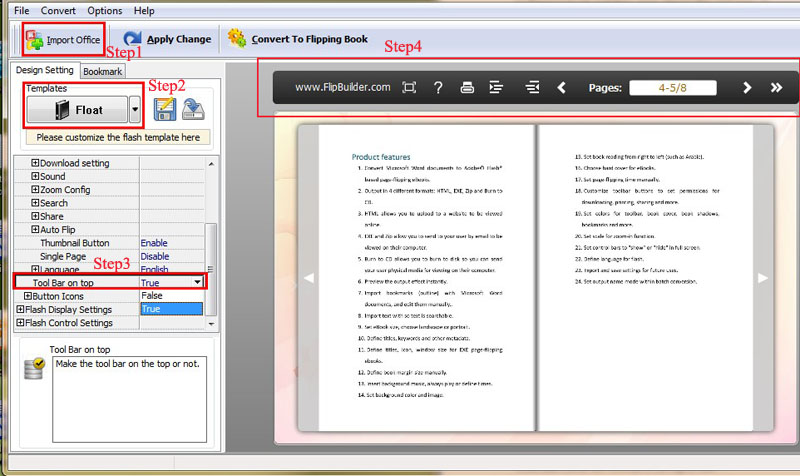This screenshot has width=800, height=476.
Task: Click the Import Office icon button
Action: click(35, 39)
